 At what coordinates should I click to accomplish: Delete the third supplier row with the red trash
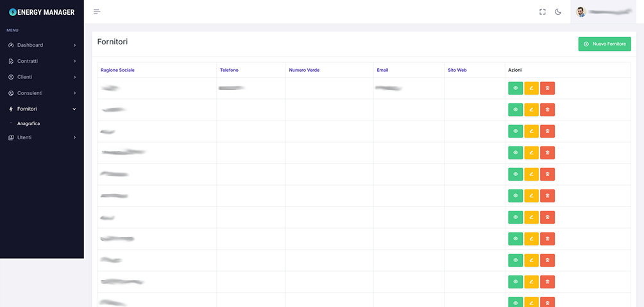(548, 132)
